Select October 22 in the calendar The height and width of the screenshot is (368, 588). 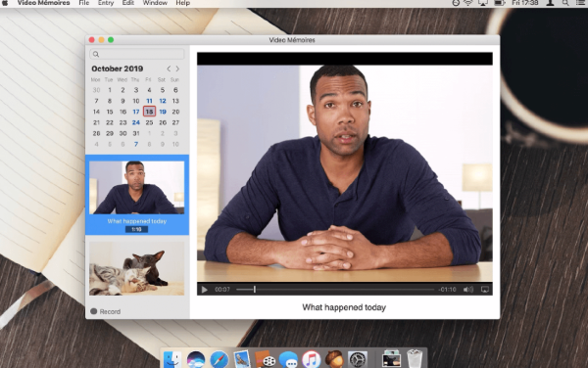[x=110, y=122]
